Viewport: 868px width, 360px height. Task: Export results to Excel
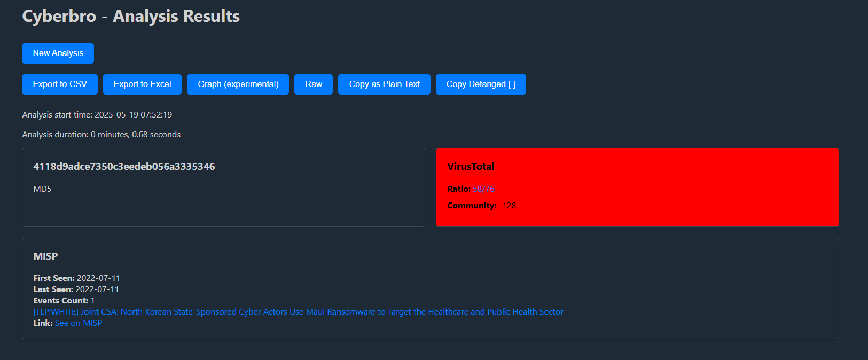click(x=142, y=84)
